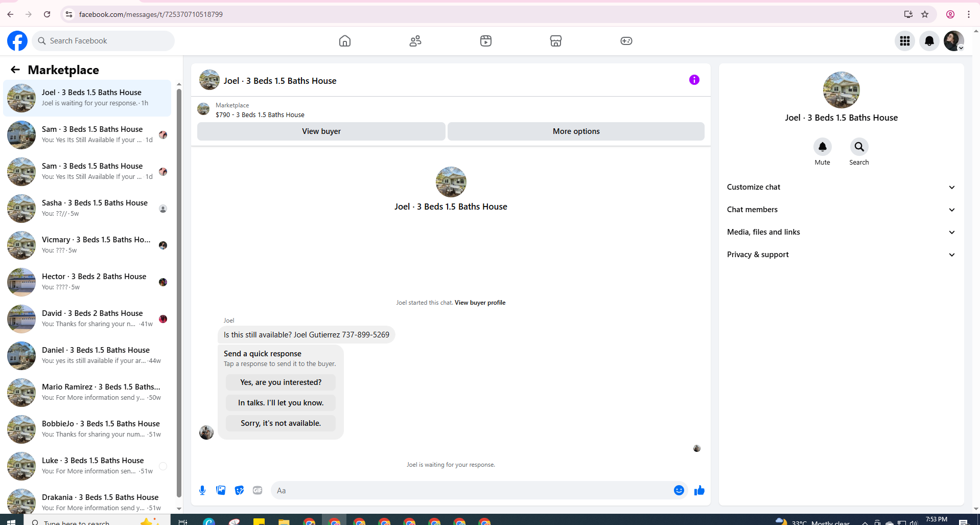Open the Gaming icon in top navigation
This screenshot has height=525, width=980.
coord(626,41)
